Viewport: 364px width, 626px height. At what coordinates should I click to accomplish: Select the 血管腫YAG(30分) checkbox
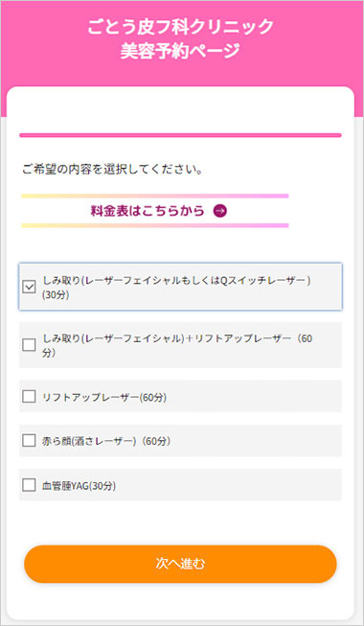(x=29, y=485)
